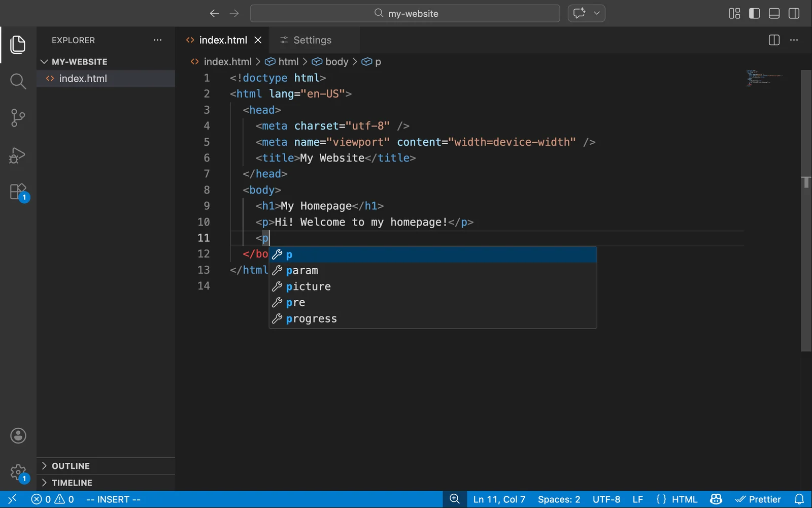Split the editor with the split icon
812x508 pixels.
(774, 40)
